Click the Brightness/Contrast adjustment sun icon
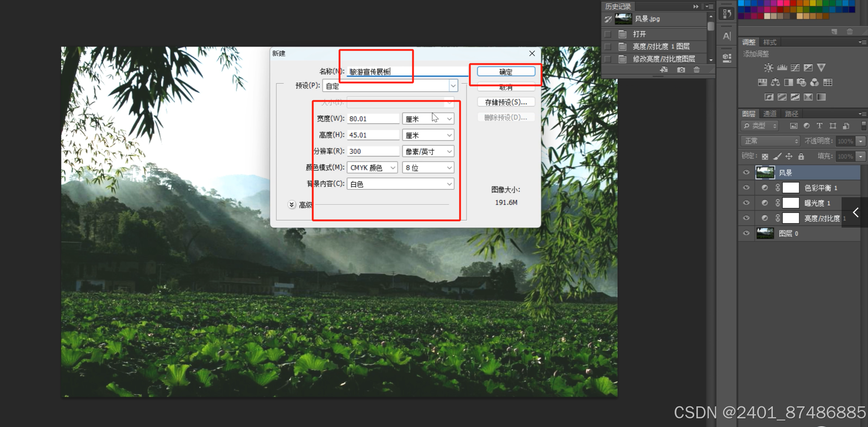Screen dimensions: 868x427 [768, 68]
